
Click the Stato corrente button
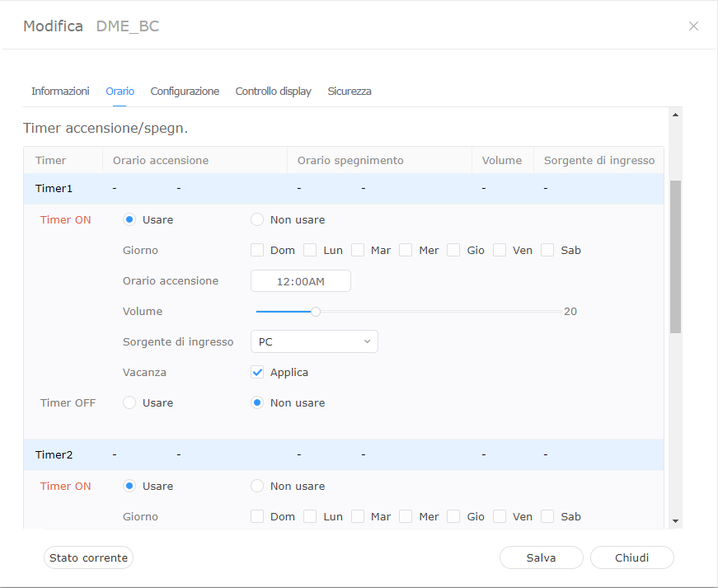click(88, 557)
